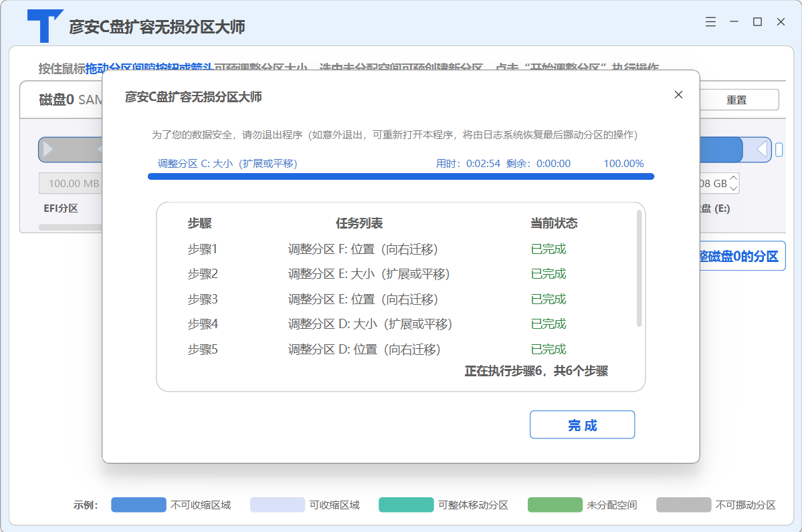Screen dimensions: 802x532
Task: Close the main application window
Action: [x=781, y=22]
